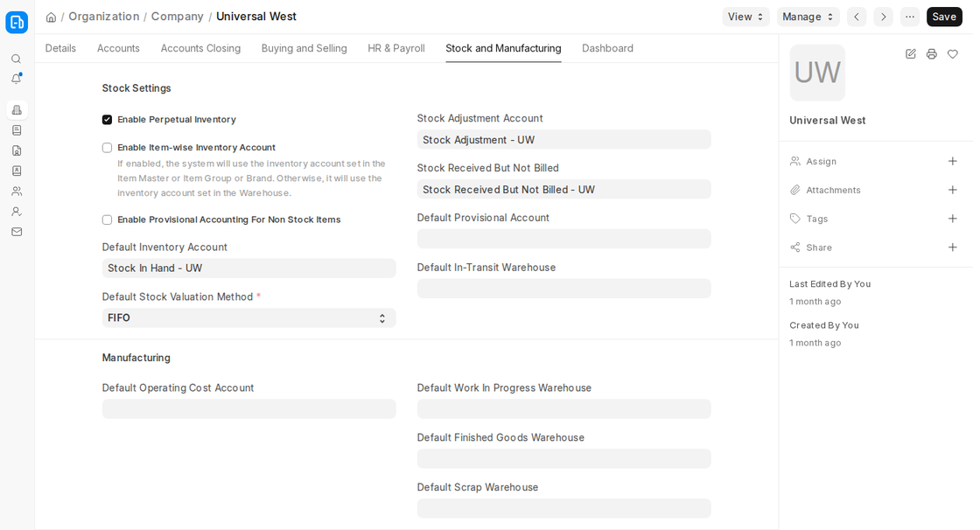Click Default Operating Cost Account field
The height and width of the screenshot is (530, 980).
(x=248, y=409)
